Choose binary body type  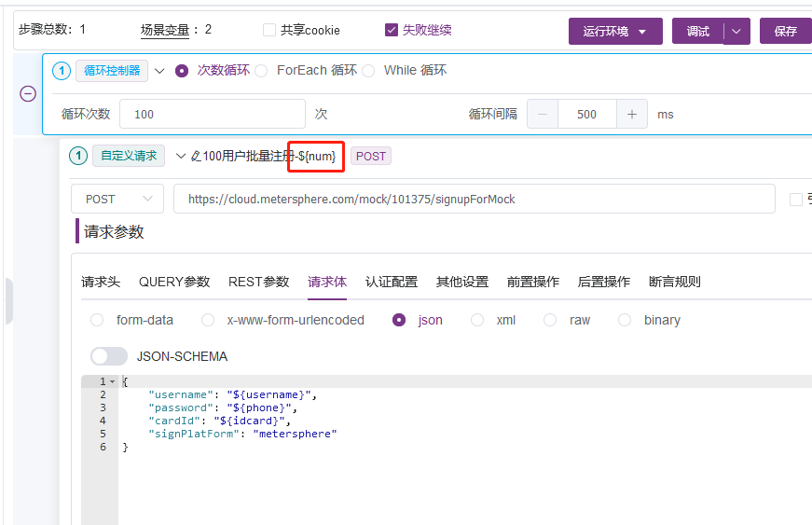click(625, 320)
